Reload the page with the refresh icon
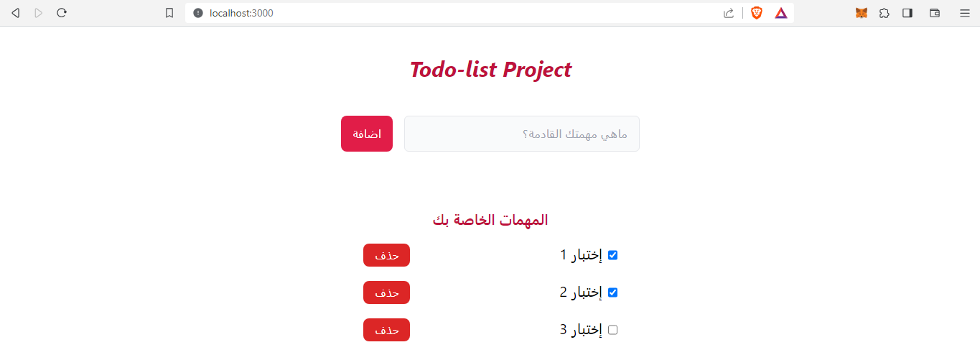Screen dimensions: 980x355 click(x=62, y=13)
